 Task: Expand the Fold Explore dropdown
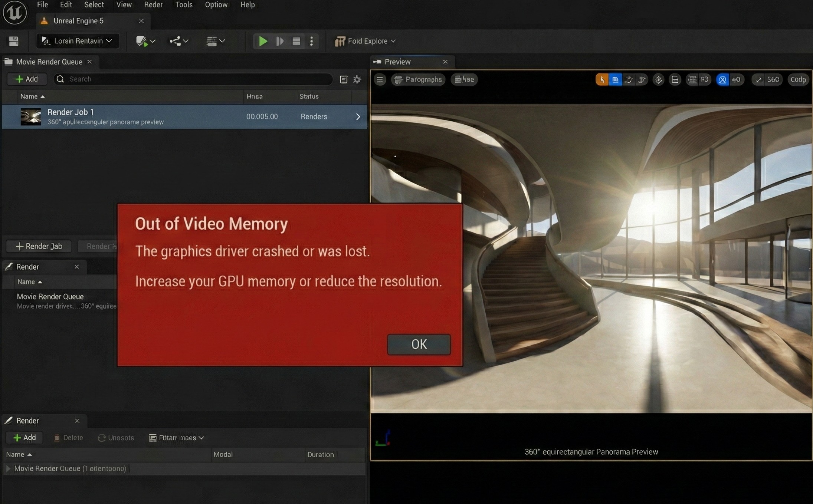[x=365, y=41]
